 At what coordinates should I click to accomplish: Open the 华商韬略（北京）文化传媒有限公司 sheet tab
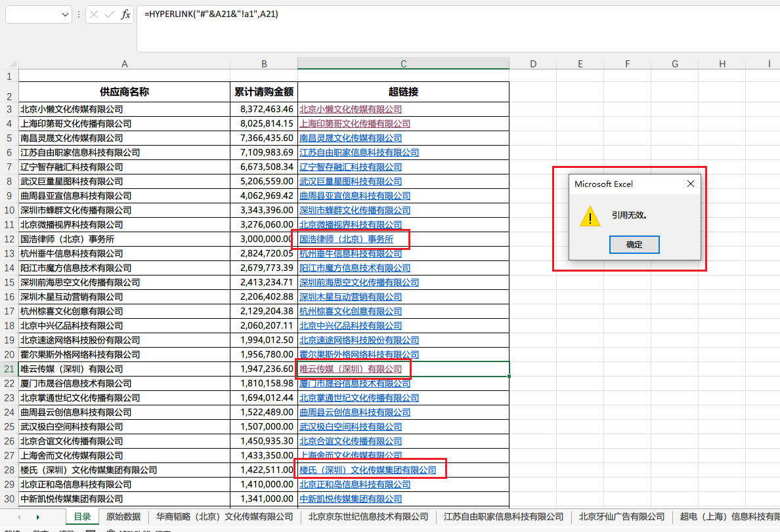coord(225,517)
